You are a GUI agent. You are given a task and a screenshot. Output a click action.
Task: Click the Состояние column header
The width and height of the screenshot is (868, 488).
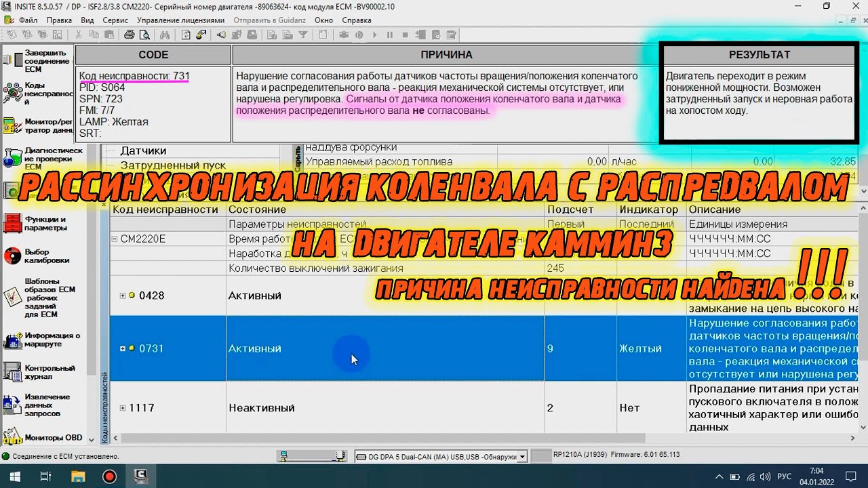click(x=385, y=209)
